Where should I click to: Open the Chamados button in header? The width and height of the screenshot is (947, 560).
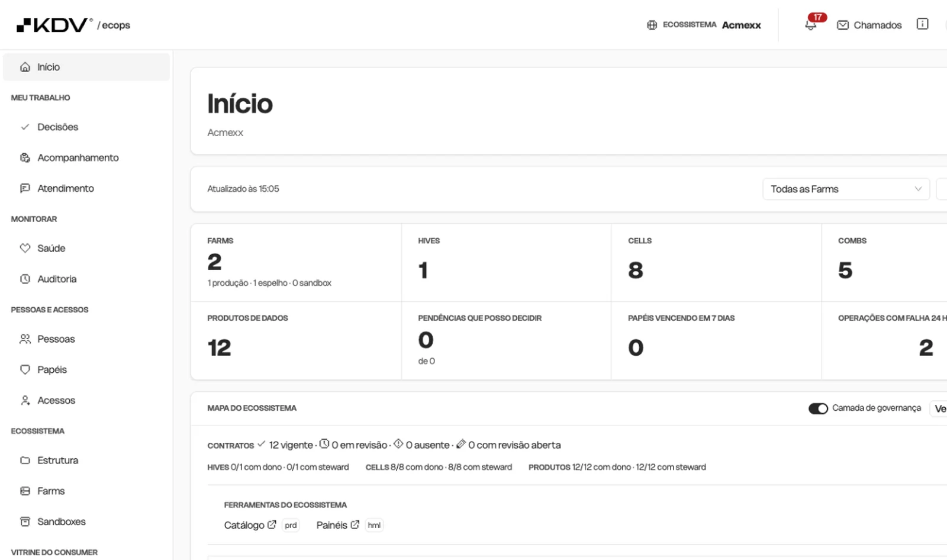(869, 25)
